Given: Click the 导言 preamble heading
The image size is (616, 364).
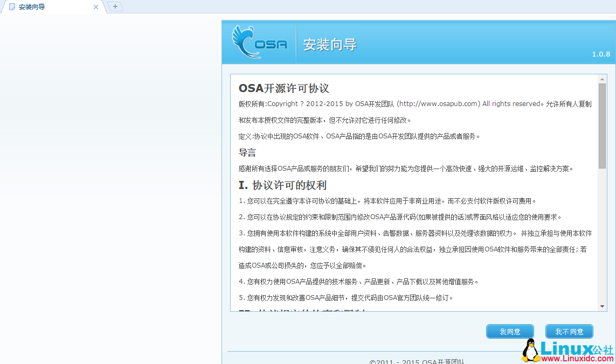Looking at the screenshot, I should pos(246,152).
